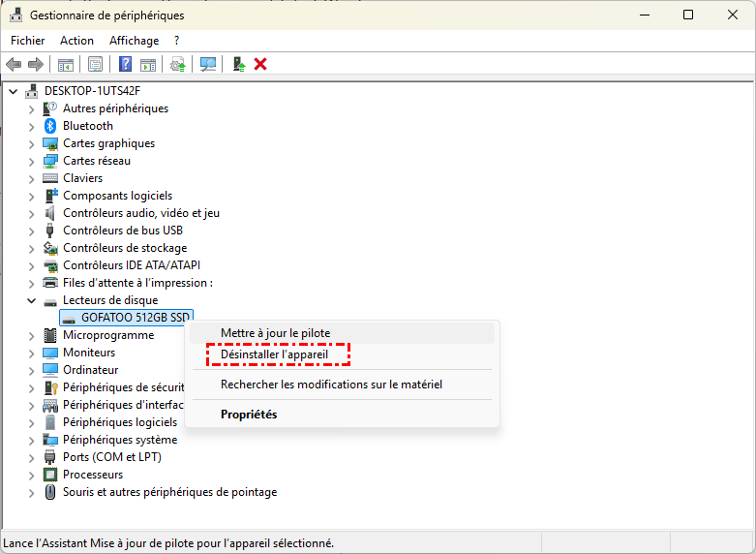Click the Souris mouse icon
756x554 pixels.
[x=50, y=492]
